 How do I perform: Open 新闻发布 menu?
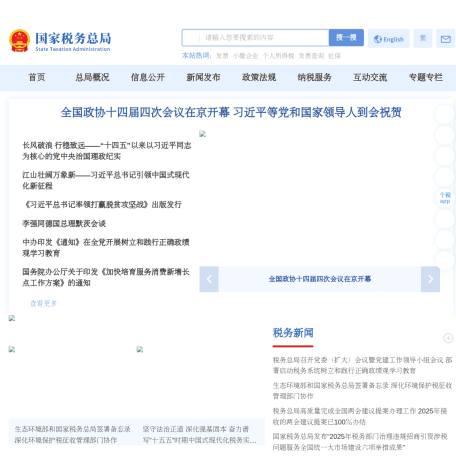coord(203,77)
